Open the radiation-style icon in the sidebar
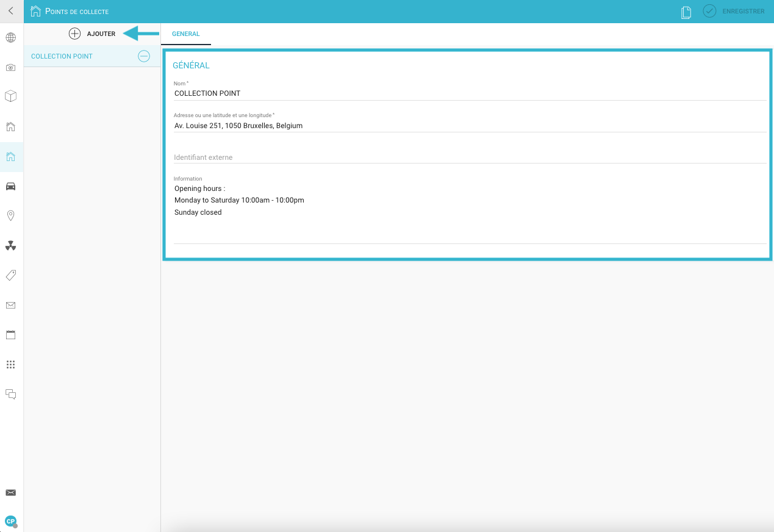The height and width of the screenshot is (532, 774). [10, 246]
